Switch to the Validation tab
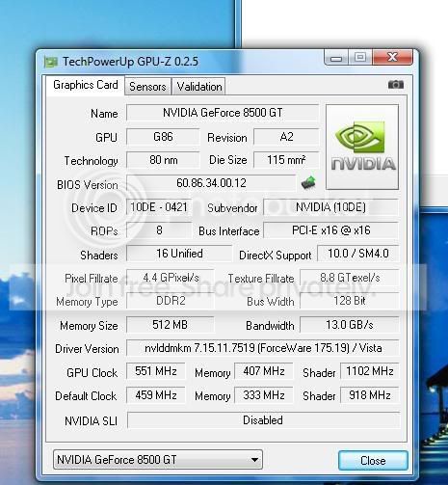 pyautogui.click(x=199, y=87)
